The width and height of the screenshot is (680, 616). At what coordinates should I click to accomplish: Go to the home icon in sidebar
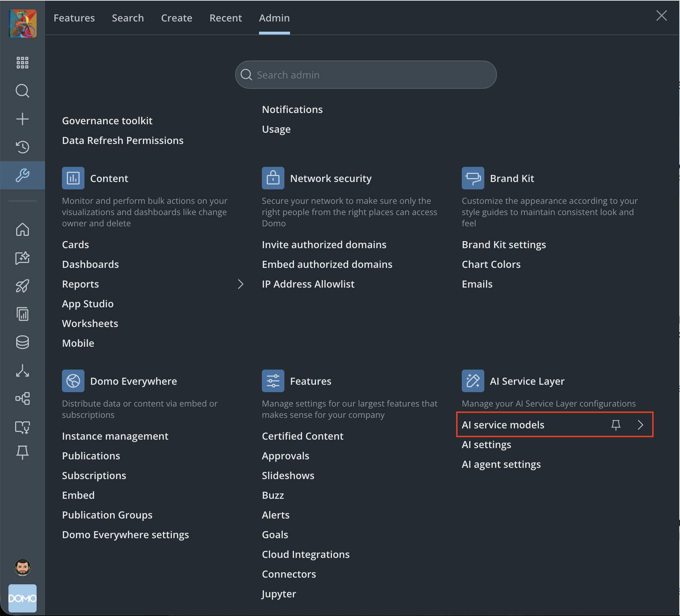(x=23, y=230)
